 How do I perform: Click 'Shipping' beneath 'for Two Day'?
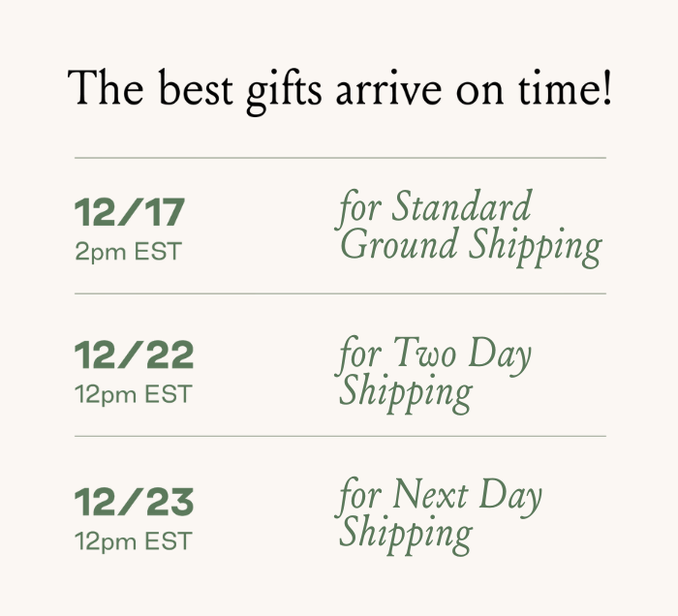click(x=406, y=392)
